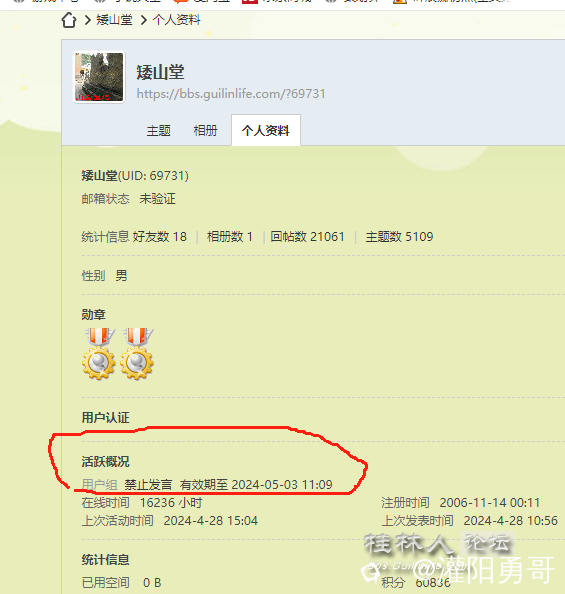Image resolution: width=565 pixels, height=594 pixels.
Task: Click 个人资料 breadcrumb link
Action: [x=177, y=20]
